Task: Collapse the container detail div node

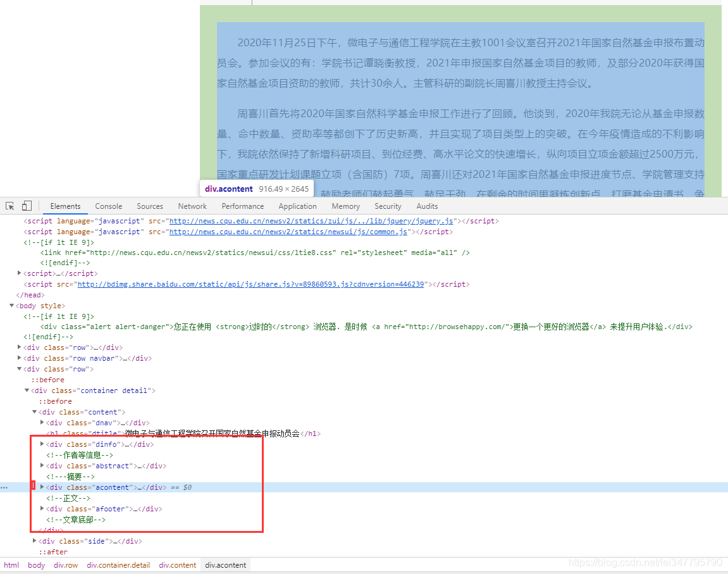Action: click(27, 390)
